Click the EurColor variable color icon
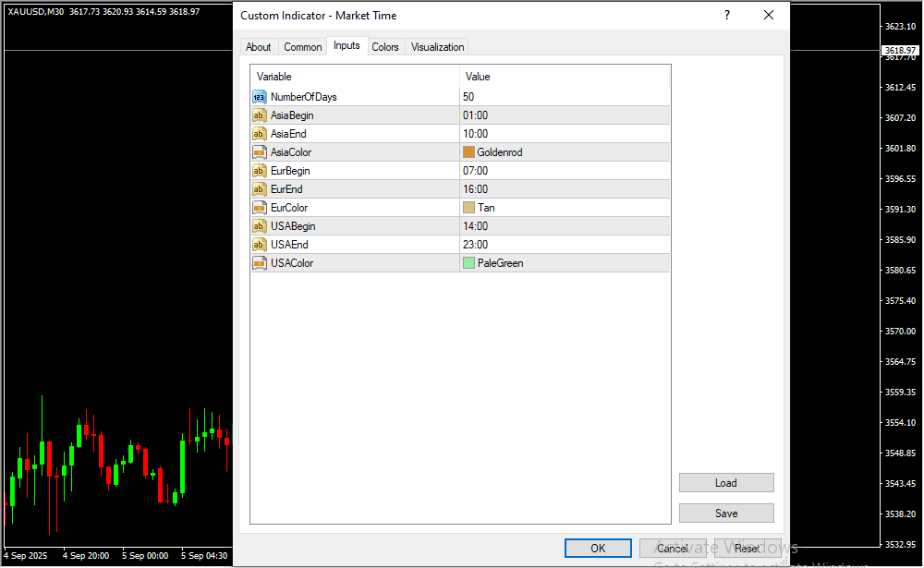Image resolution: width=924 pixels, height=568 pixels. (x=260, y=208)
